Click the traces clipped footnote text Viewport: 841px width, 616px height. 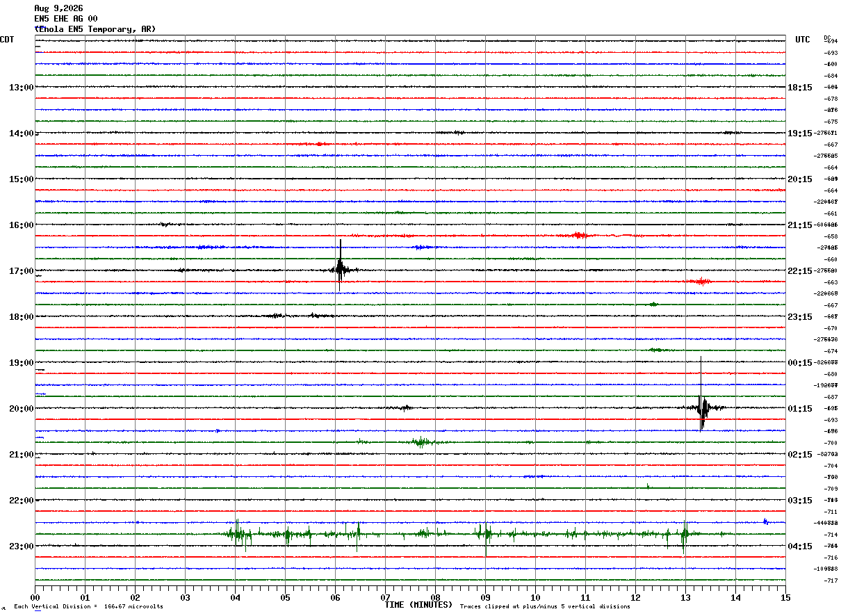tap(545, 606)
